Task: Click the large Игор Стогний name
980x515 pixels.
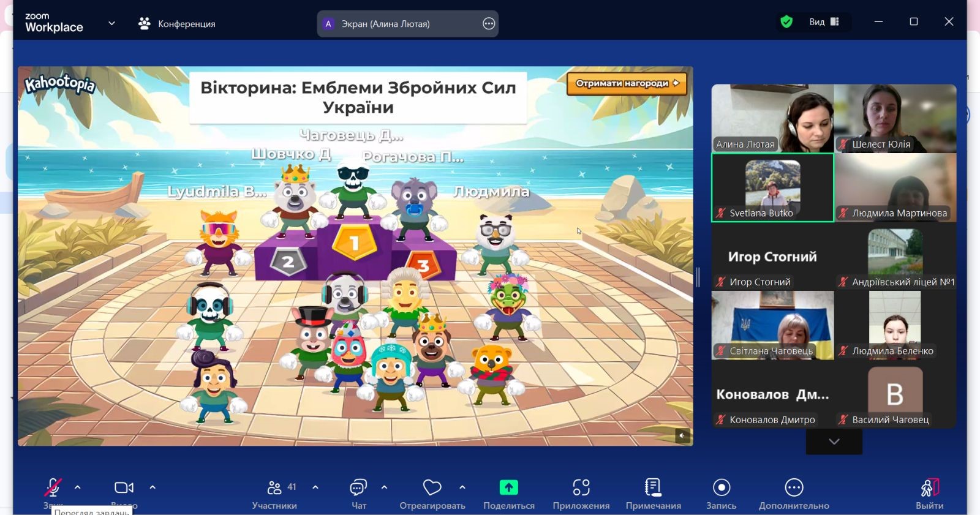Action: [x=772, y=257]
